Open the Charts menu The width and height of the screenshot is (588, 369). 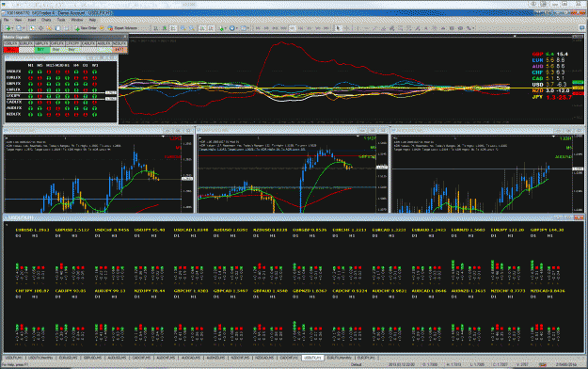point(46,20)
